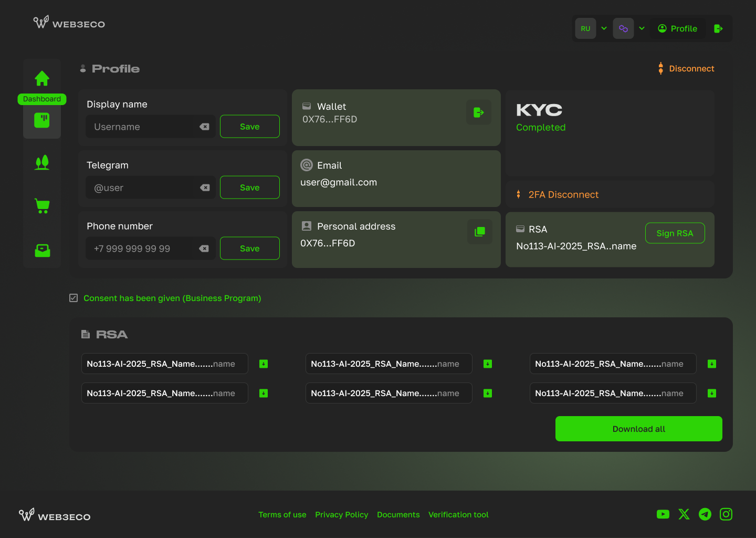Toggle the Business Program consent checkbox

pos(73,298)
